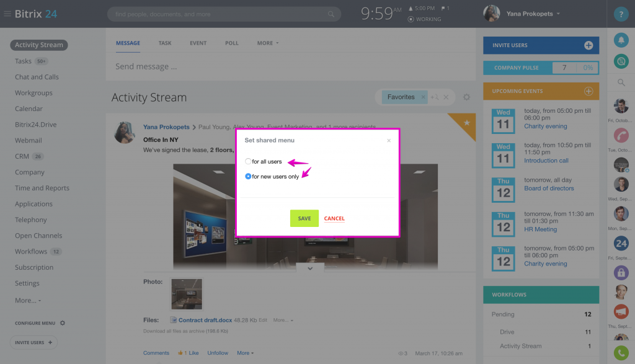Click the office photo thumbnail
The width and height of the screenshot is (635, 364).
[186, 294]
